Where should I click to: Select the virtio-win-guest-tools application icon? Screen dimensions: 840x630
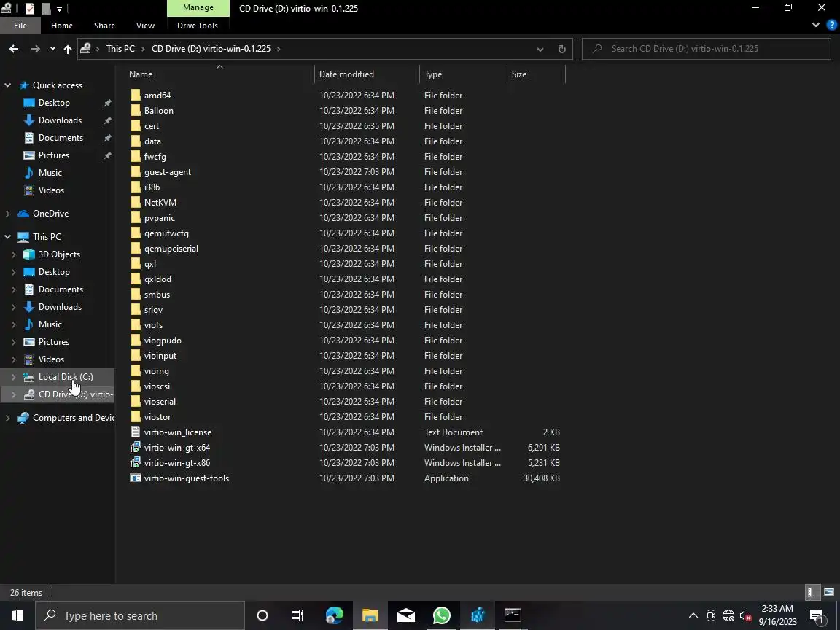(136, 478)
